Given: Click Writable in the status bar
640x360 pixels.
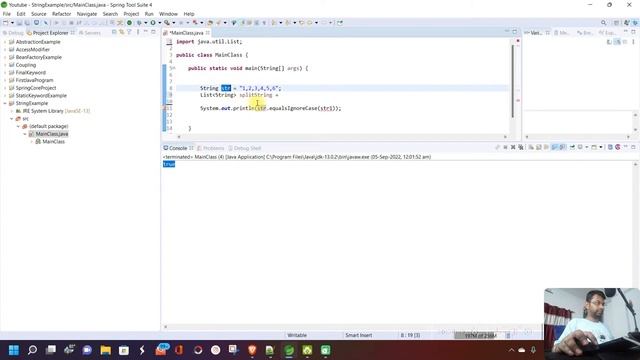Looking at the screenshot, I should click(x=297, y=335).
